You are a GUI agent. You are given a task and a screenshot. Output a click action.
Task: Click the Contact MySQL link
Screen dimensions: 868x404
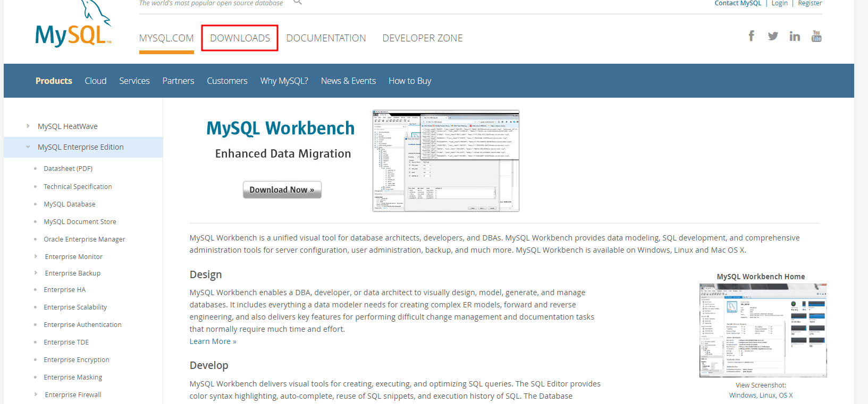(738, 3)
